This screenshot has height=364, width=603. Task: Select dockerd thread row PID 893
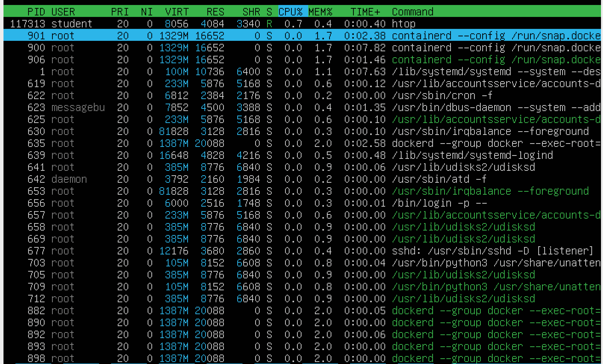pyautogui.click(x=302, y=346)
